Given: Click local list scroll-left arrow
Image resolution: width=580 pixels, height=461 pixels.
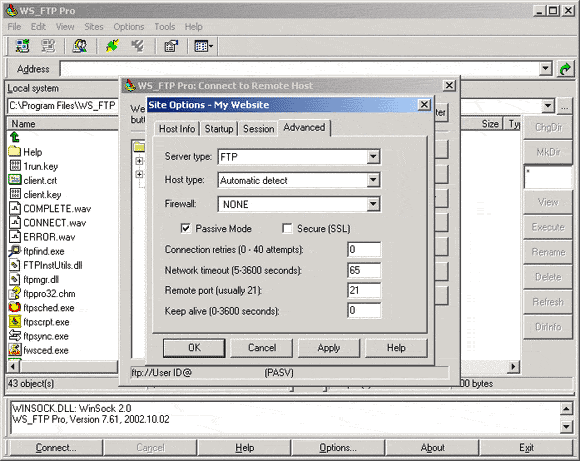Looking at the screenshot, I should pos(13,367).
